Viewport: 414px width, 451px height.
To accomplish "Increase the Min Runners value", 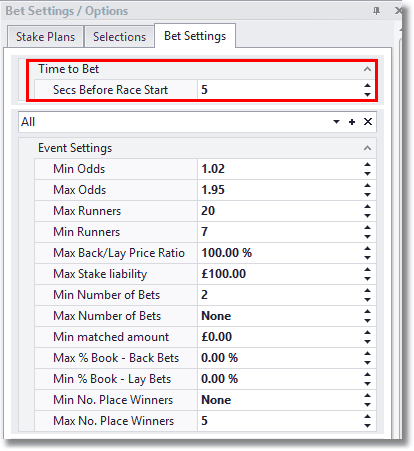I will [x=367, y=228].
